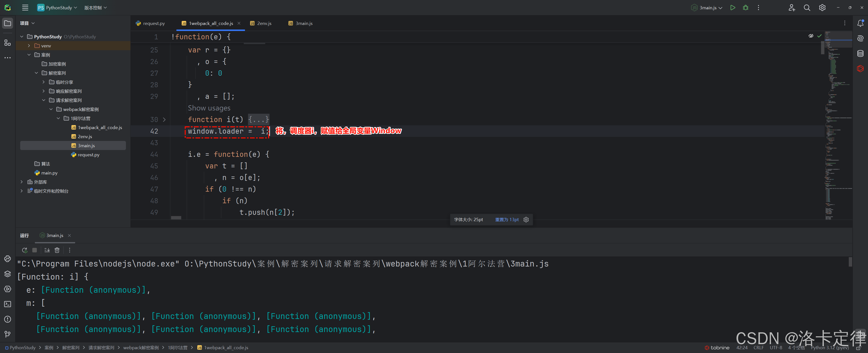Toggle soft-wrap scroll to end button

point(47,250)
